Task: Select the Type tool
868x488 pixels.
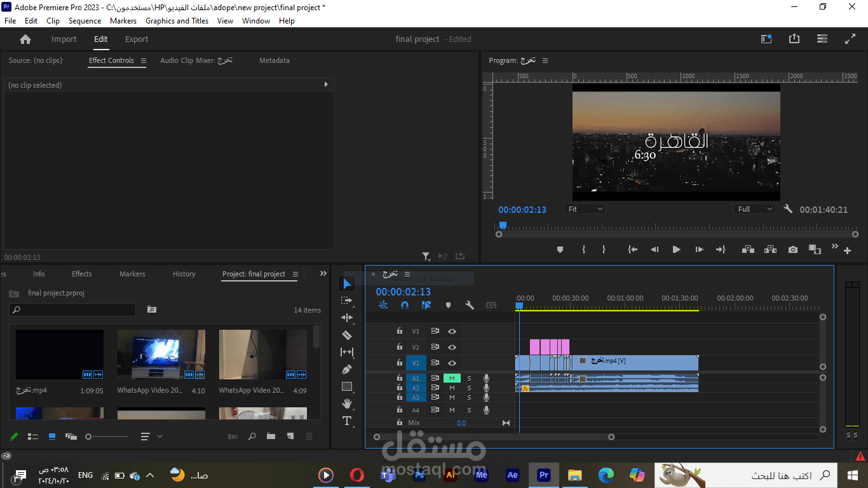Action: point(346,421)
